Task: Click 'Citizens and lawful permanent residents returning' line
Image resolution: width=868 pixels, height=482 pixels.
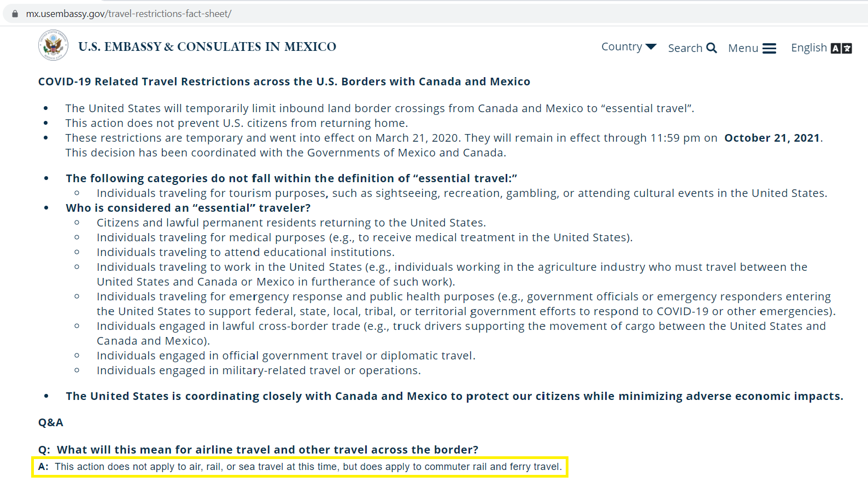Action: click(291, 223)
